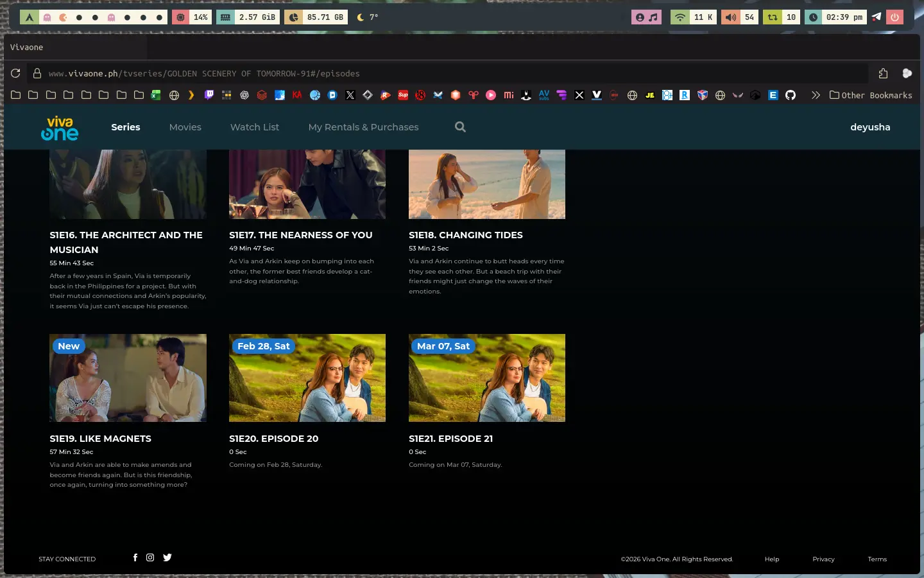Open My Rentals & Purchases
Image resolution: width=924 pixels, height=578 pixels.
tap(363, 127)
